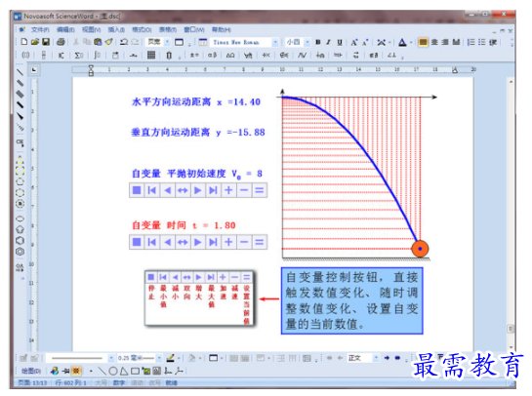Select the ellipse shape in left toolbar
Viewport: 532px width, 396px height.
pyautogui.click(x=20, y=218)
